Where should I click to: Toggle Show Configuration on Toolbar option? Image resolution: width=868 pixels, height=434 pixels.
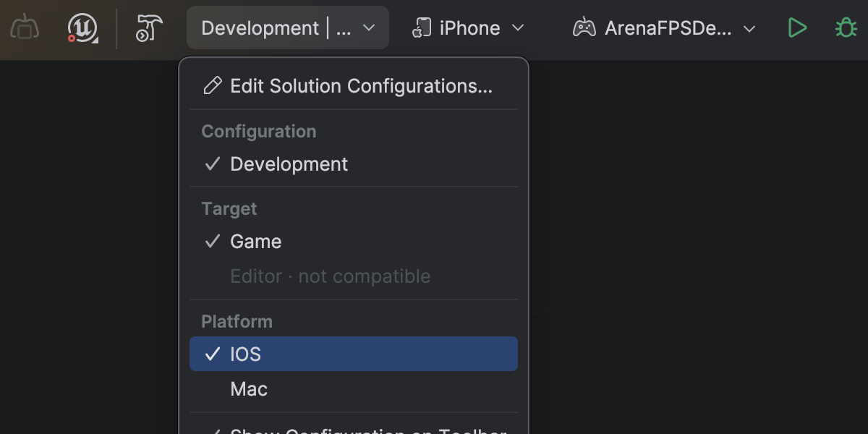click(x=367, y=430)
